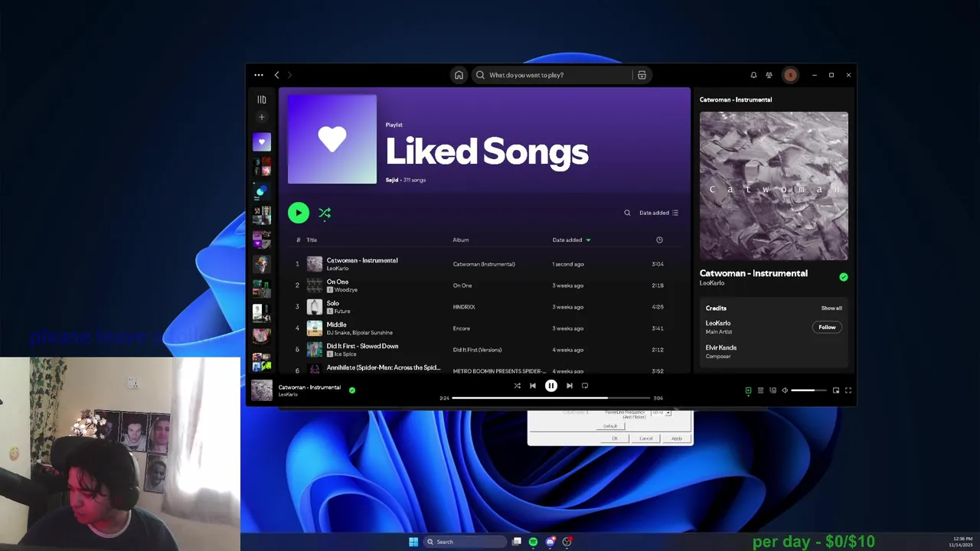Open Friend Activity icon
Image resolution: width=980 pixels, height=551 pixels.
[x=769, y=75]
